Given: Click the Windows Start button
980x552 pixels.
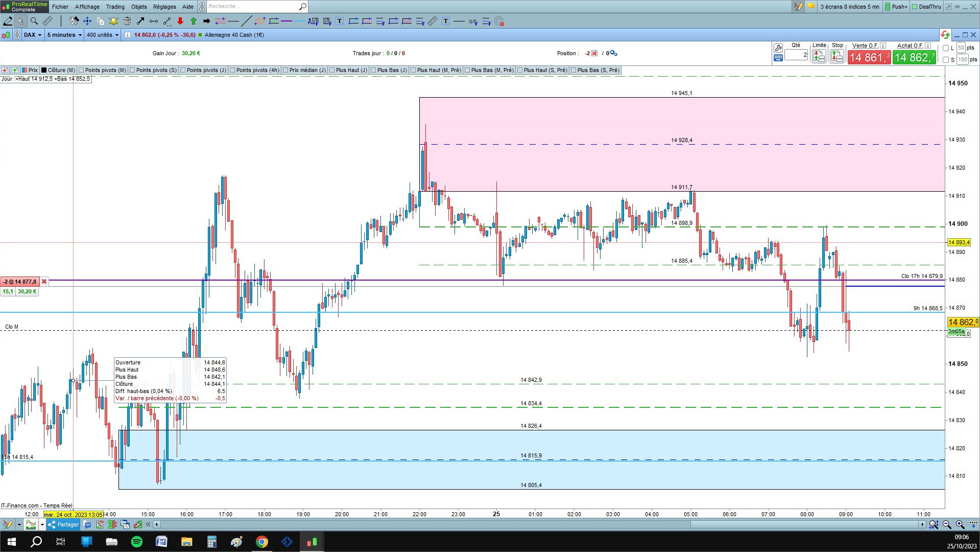Looking at the screenshot, I should coord(11,542).
